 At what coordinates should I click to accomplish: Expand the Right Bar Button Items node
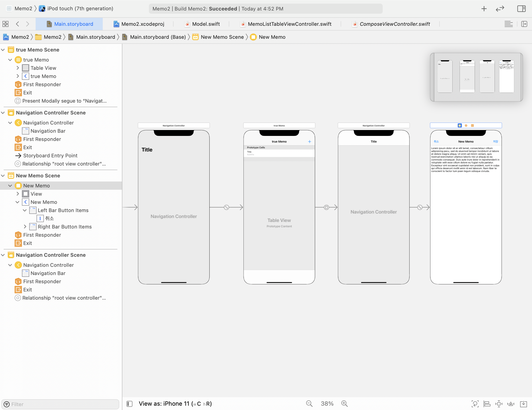point(25,226)
